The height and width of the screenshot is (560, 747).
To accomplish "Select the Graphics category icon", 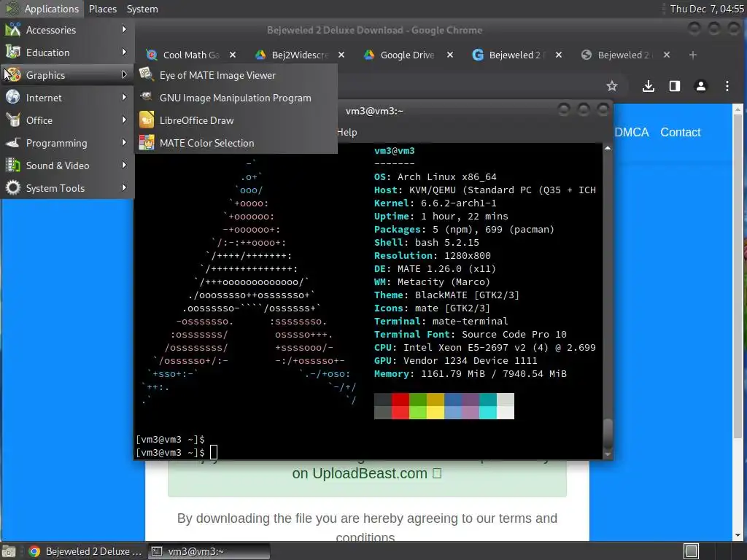I will pyautogui.click(x=13, y=75).
